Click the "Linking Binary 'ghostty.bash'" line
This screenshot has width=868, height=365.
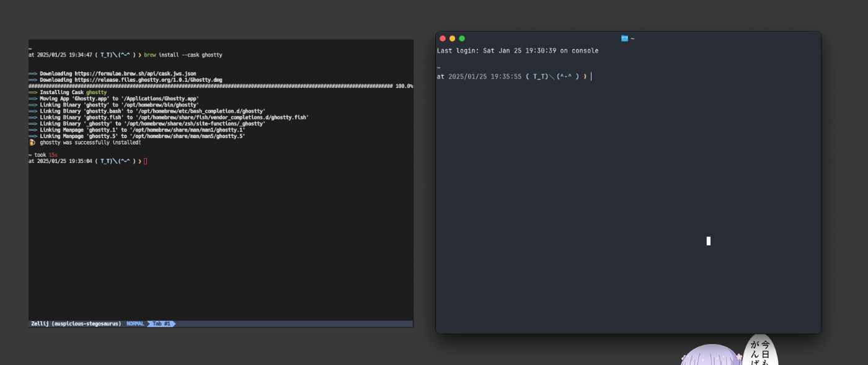147,111
